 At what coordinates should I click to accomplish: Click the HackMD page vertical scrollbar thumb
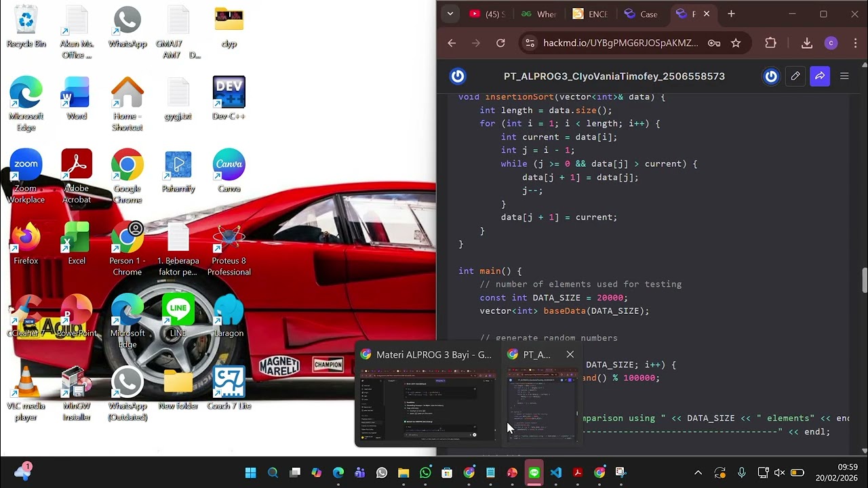click(x=864, y=280)
